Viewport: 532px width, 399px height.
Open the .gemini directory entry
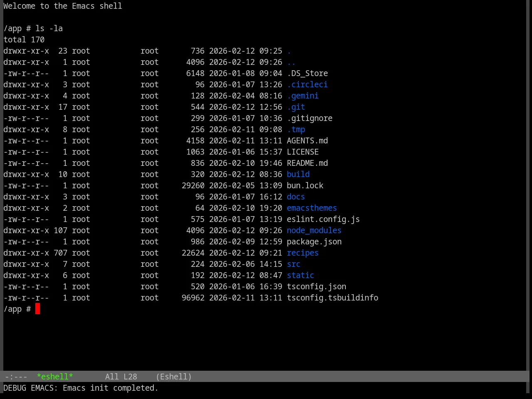tap(303, 96)
